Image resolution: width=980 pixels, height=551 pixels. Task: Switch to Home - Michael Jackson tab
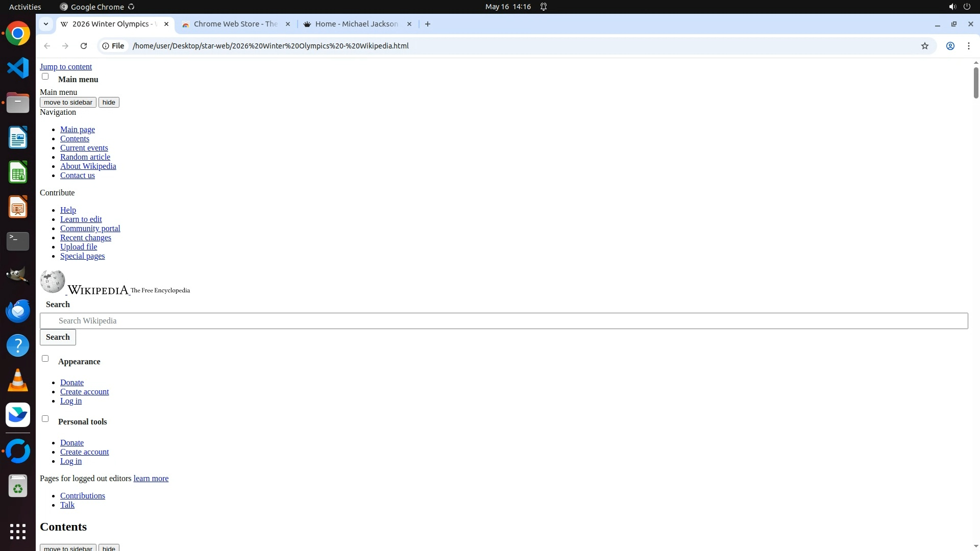click(356, 24)
